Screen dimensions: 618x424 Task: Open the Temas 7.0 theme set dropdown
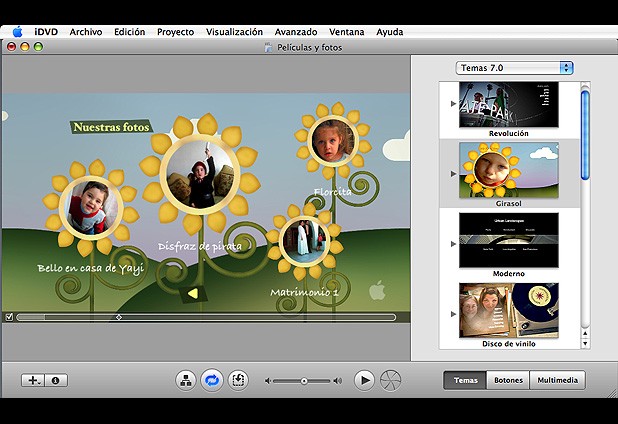(514, 68)
